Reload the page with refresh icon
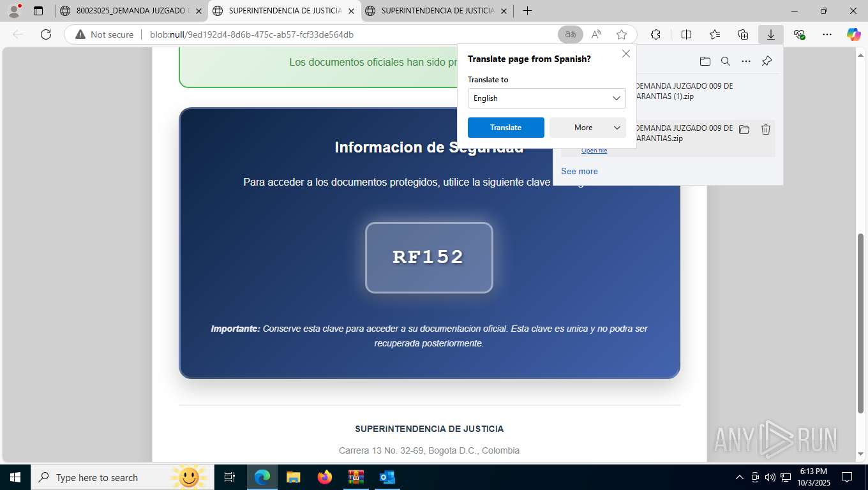 pos(46,34)
